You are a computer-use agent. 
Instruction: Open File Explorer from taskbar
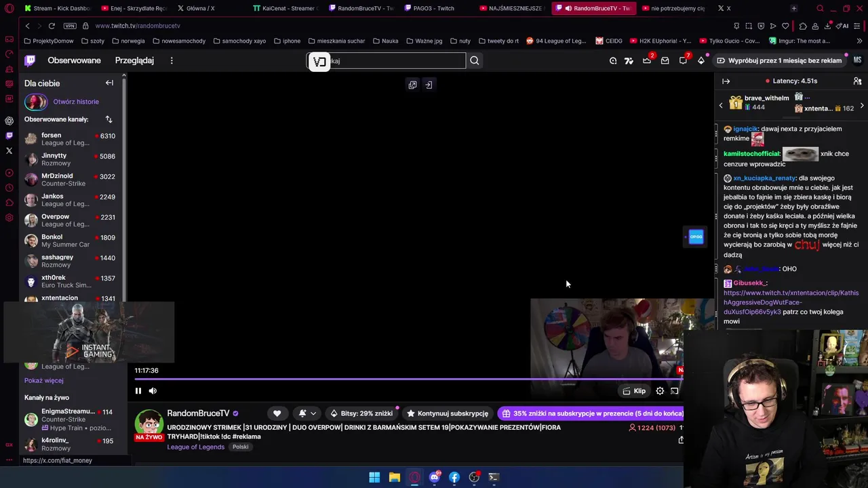pos(394,477)
